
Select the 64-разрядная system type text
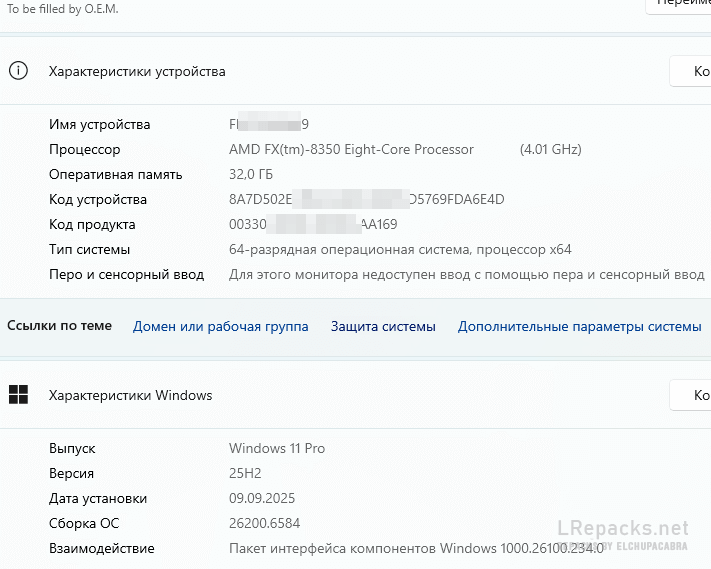[400, 250]
